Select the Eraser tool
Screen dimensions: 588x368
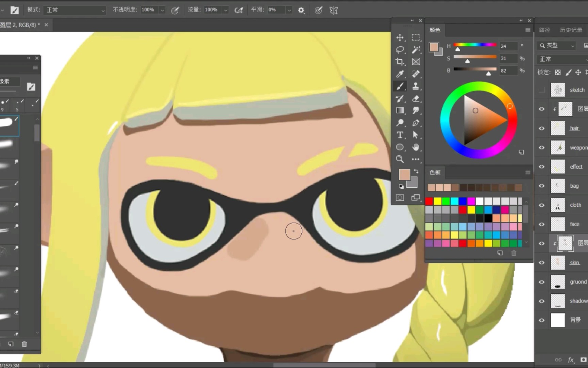coord(415,98)
